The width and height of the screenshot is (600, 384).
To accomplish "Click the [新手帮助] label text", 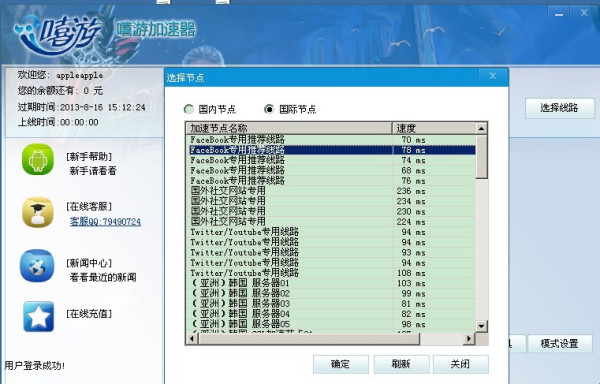I will point(89,156).
